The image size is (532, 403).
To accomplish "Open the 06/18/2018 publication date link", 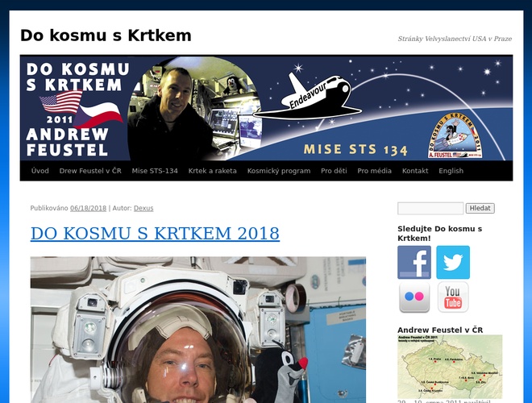I will pos(88,208).
